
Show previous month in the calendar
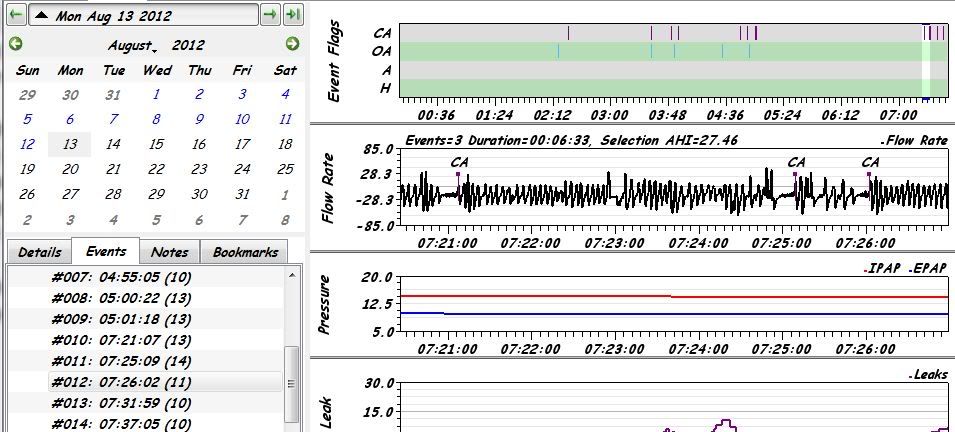pyautogui.click(x=15, y=44)
